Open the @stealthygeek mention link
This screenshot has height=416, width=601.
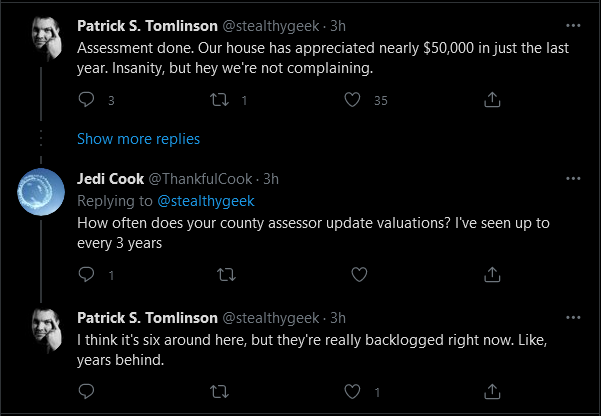point(206,201)
